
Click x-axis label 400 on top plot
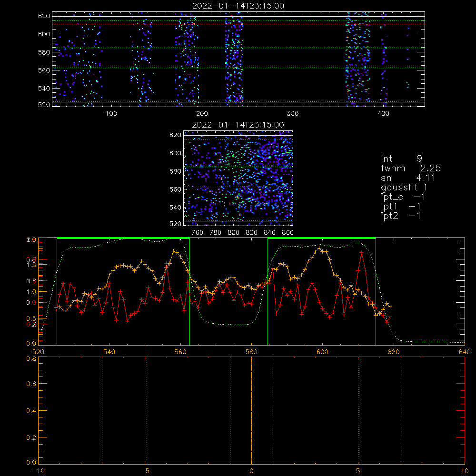[383, 114]
